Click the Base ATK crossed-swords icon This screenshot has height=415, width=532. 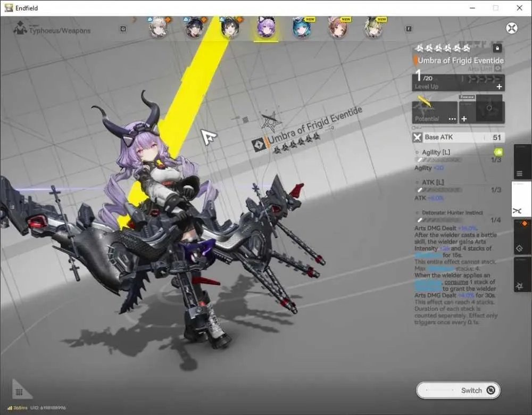point(417,137)
